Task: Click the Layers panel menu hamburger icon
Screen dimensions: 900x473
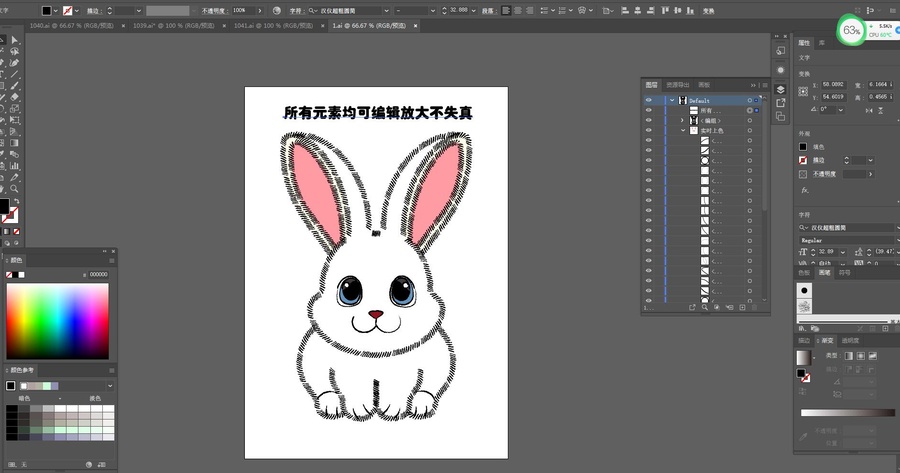Action: (x=765, y=85)
